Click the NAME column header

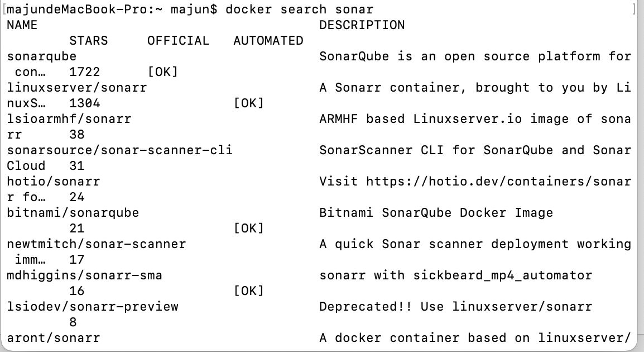[x=22, y=25]
